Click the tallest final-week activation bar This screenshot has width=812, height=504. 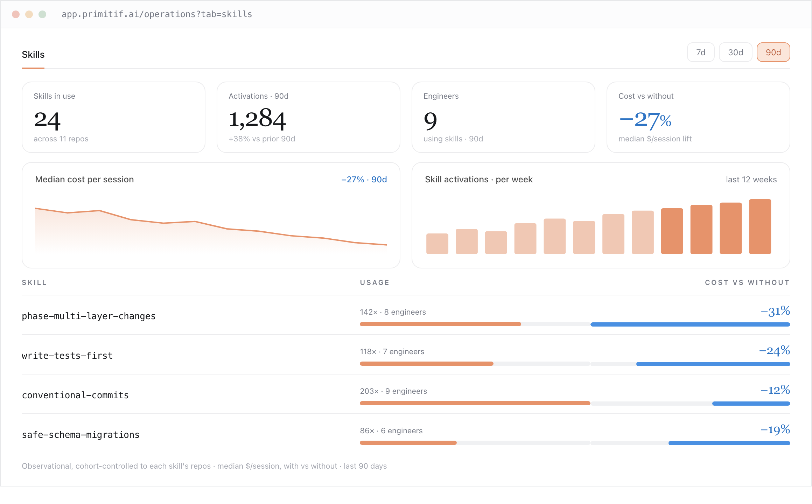760,226
